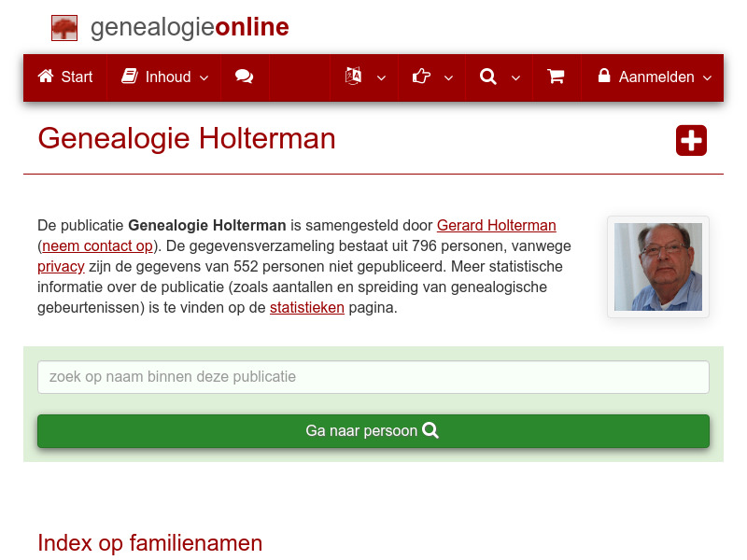This screenshot has height=560, width=747.
Task: Click the name search input field
Action: point(373,377)
